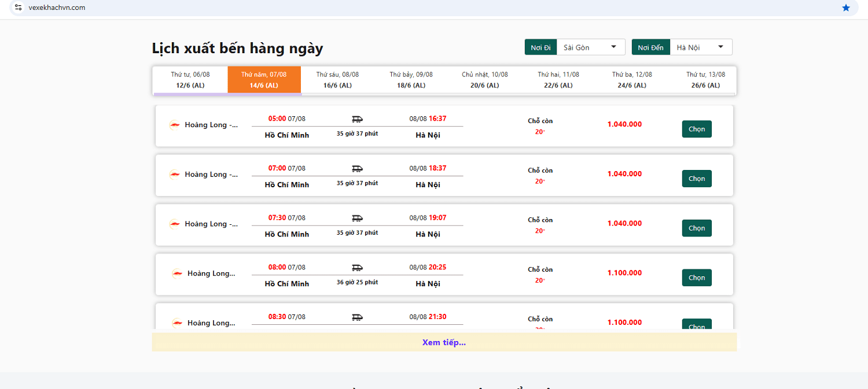Image resolution: width=868 pixels, height=389 pixels.
Task: Click Chọn for the 07:00 departure
Action: click(697, 179)
